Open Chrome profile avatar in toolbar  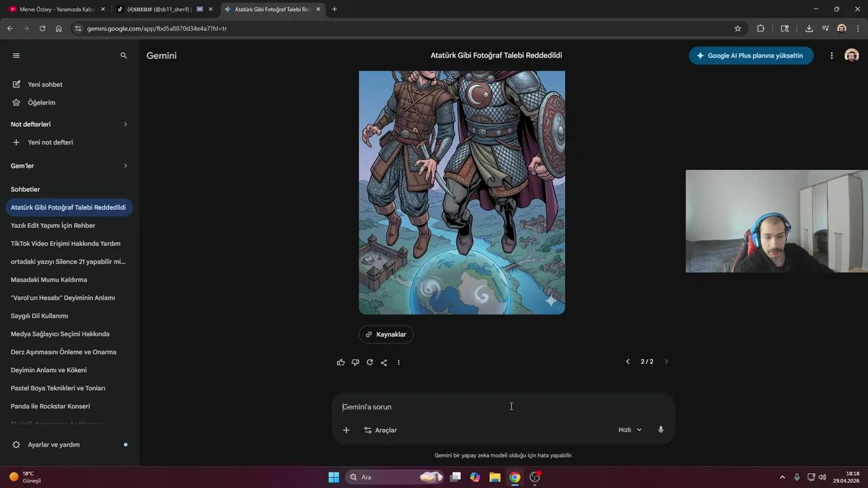coord(842,28)
